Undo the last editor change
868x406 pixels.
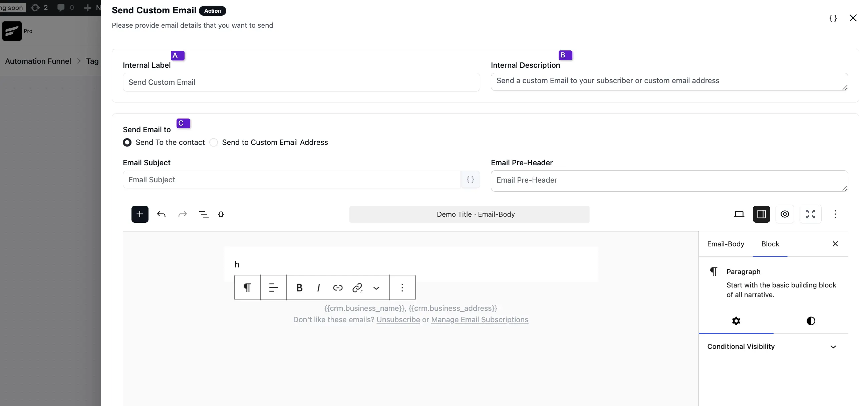click(x=162, y=214)
